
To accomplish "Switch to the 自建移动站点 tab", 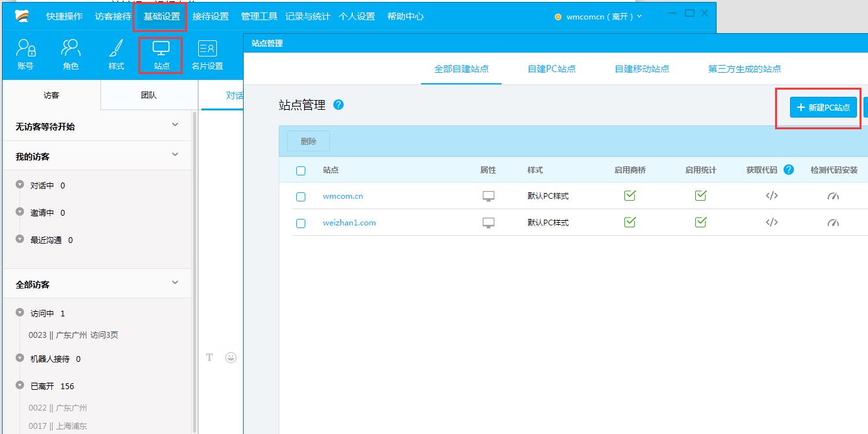I will [x=642, y=68].
